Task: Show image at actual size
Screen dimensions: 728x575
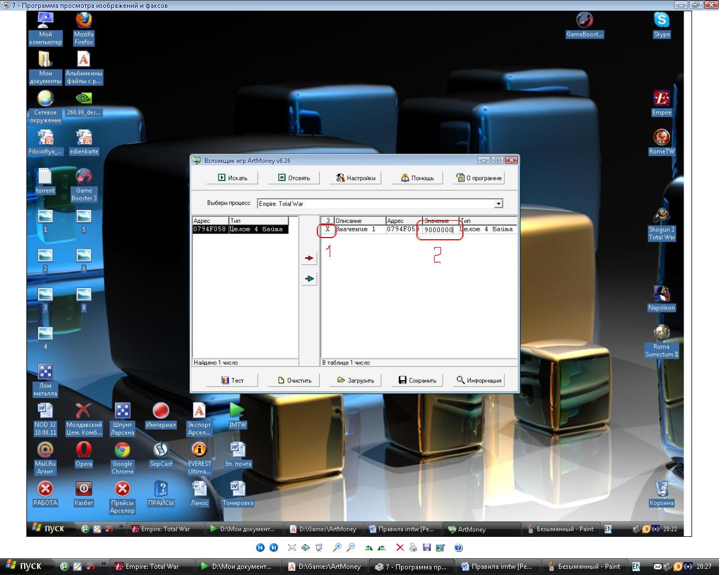Action: coord(305,547)
